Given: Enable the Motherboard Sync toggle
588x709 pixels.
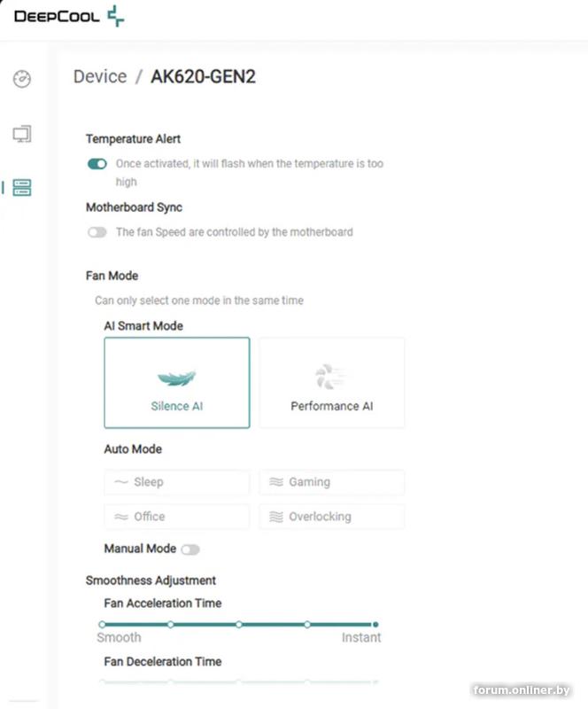Looking at the screenshot, I should pos(97,232).
